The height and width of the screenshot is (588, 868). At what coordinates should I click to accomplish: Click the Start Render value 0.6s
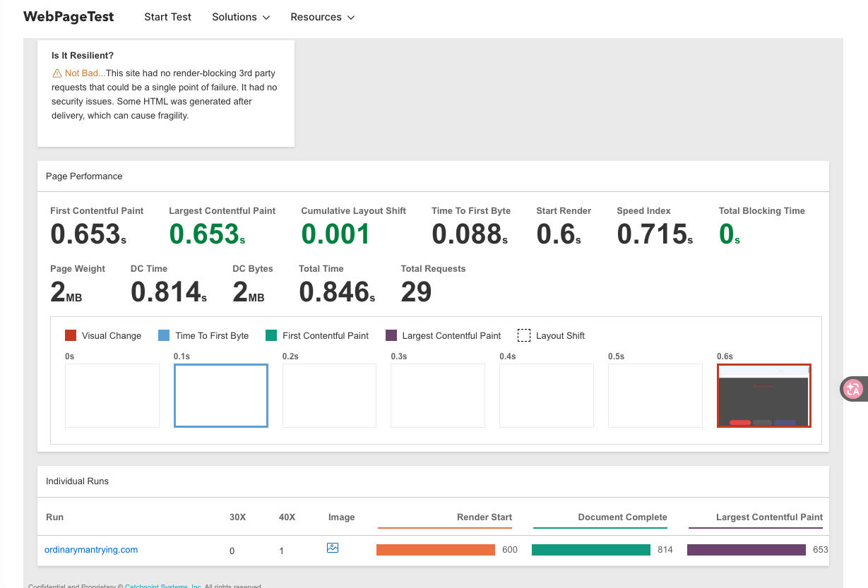pyautogui.click(x=559, y=234)
